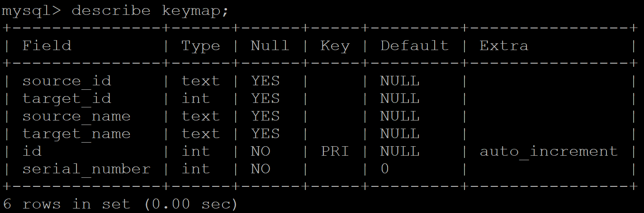Click the Field column header
This screenshot has width=644, height=213.
coord(47,46)
